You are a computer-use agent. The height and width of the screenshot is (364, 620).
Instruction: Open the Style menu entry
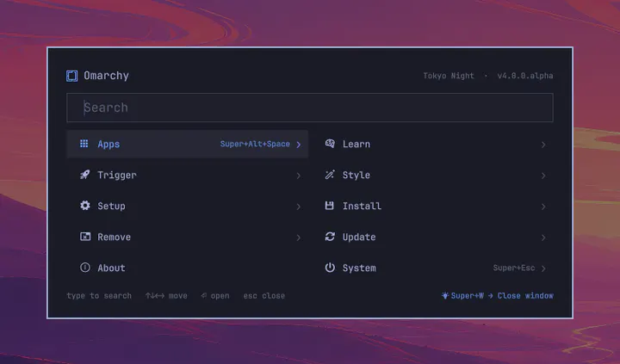432,175
